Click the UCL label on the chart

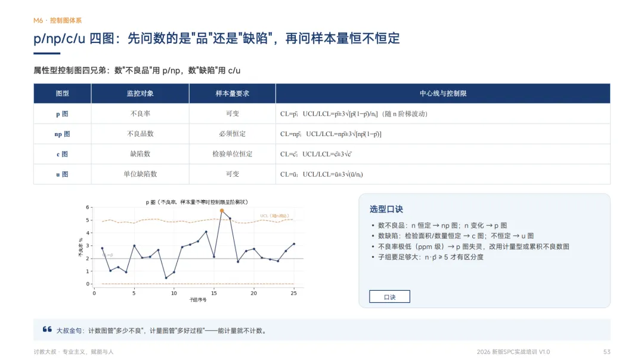(274, 216)
